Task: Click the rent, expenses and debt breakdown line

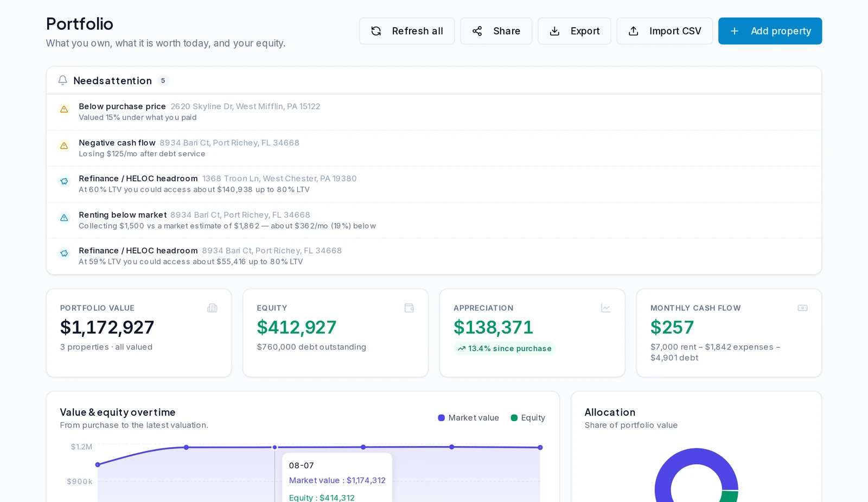Action: point(716,353)
